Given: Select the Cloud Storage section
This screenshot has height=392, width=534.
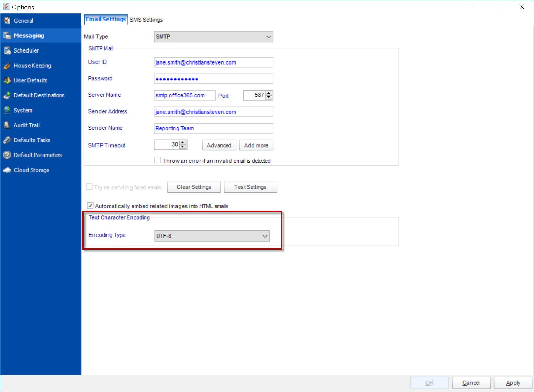Looking at the screenshot, I should pos(32,170).
